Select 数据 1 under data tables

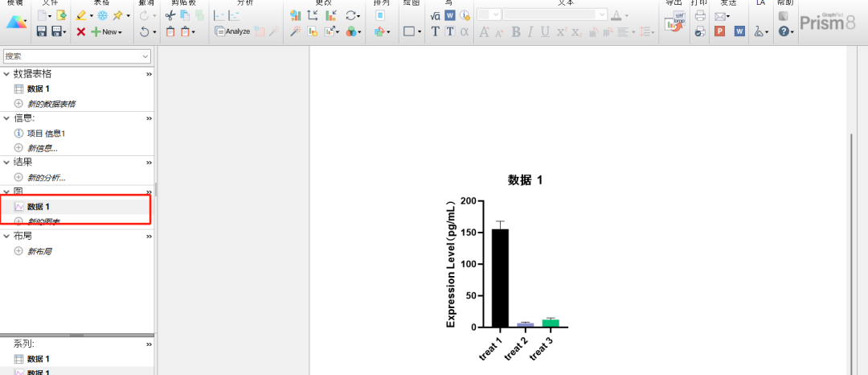coord(39,89)
